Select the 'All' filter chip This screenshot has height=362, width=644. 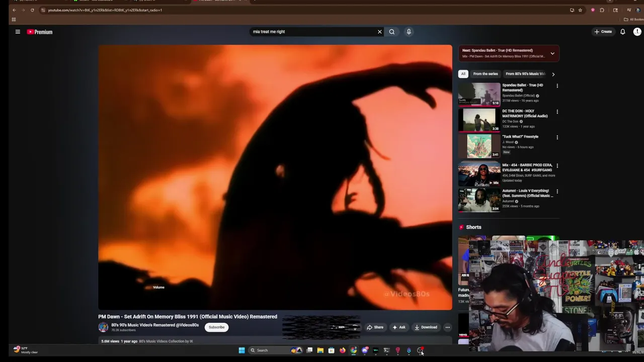click(x=463, y=74)
